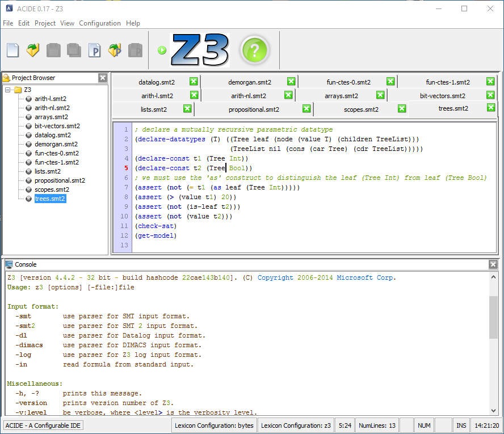This screenshot has height=434, width=504.
Task: Click line number 5 in the editor gutter
Action: click(x=126, y=168)
